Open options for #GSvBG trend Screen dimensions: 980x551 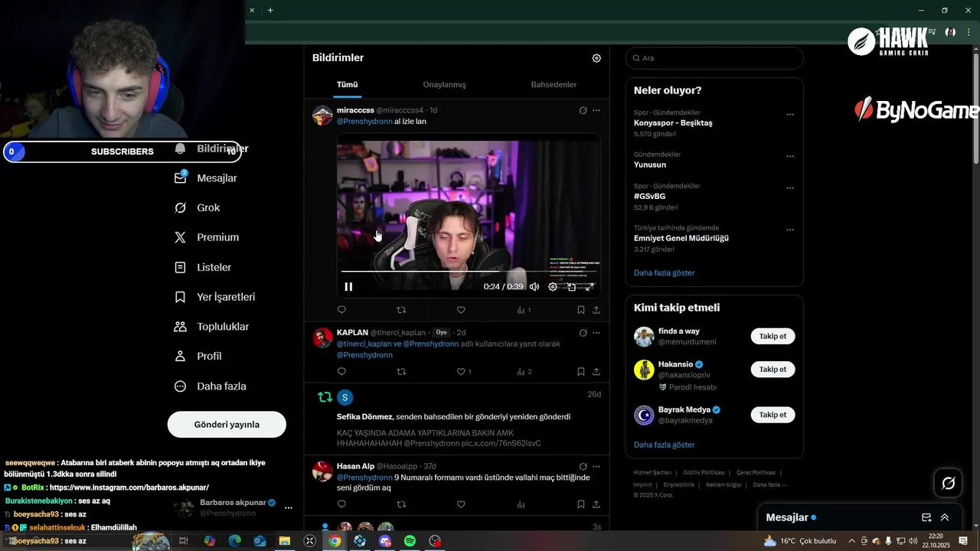pyautogui.click(x=790, y=187)
